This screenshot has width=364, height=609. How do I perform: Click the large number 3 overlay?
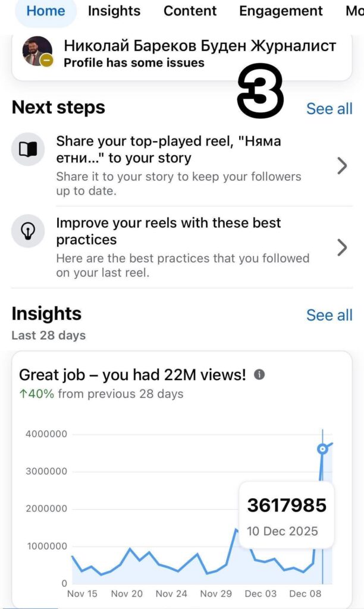point(260,89)
